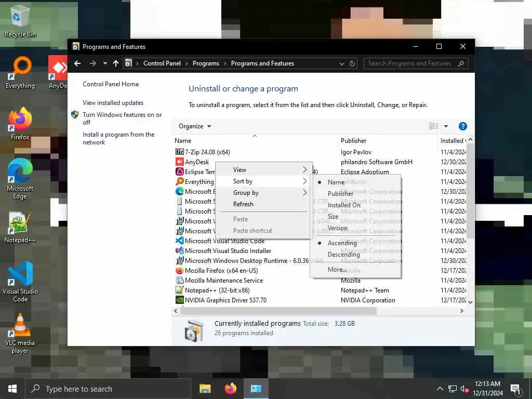
Task: Click Control Panel breadcrumb in address bar
Action: tap(162, 63)
